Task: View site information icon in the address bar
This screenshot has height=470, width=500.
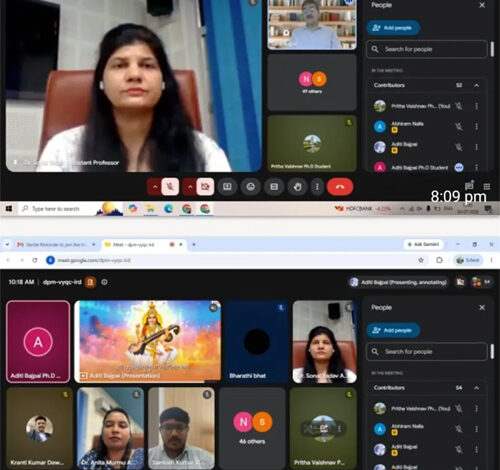Action: tap(50, 260)
